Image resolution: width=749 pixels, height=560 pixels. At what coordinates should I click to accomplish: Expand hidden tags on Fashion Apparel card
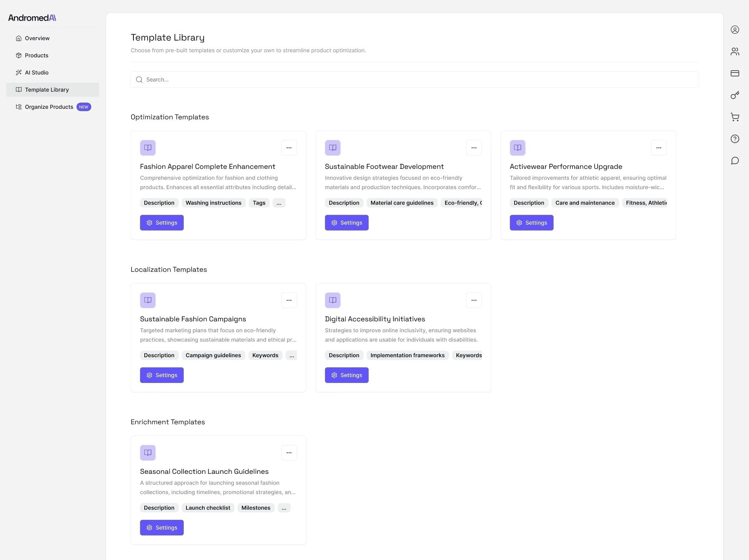[x=279, y=203]
